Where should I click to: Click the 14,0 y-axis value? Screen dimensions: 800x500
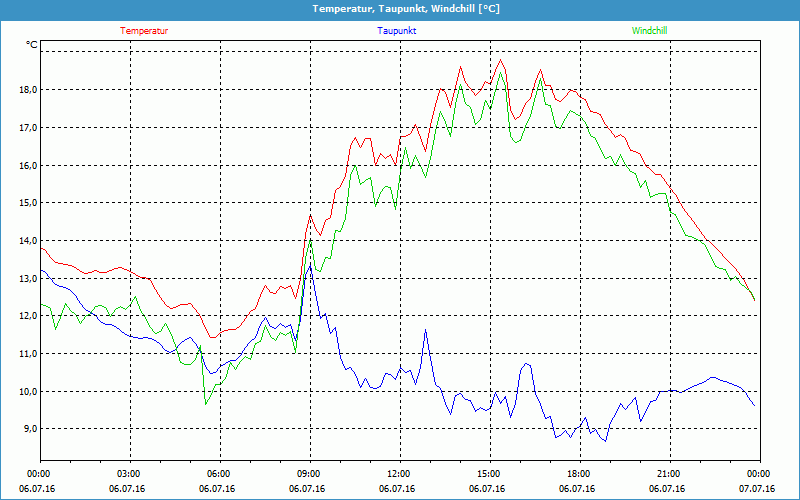point(30,240)
